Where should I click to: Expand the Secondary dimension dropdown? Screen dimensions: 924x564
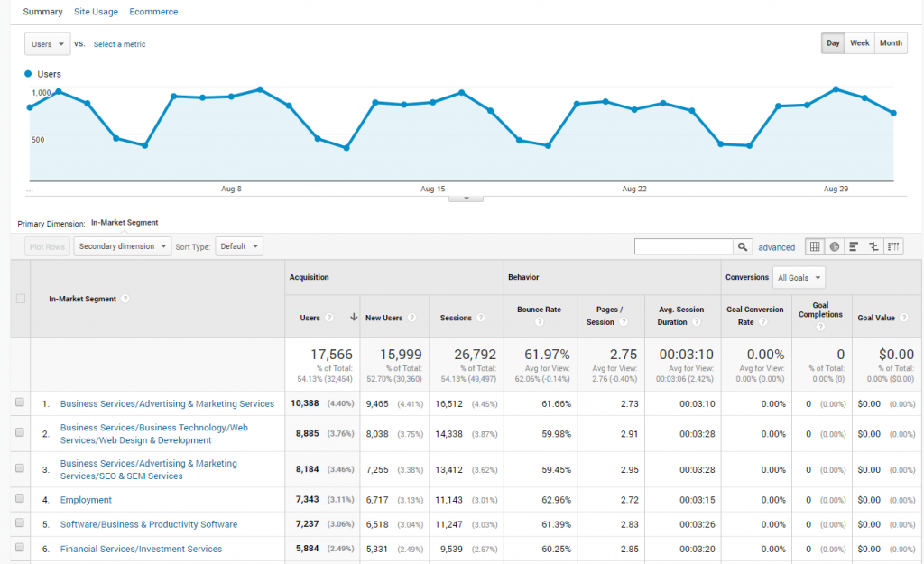123,246
